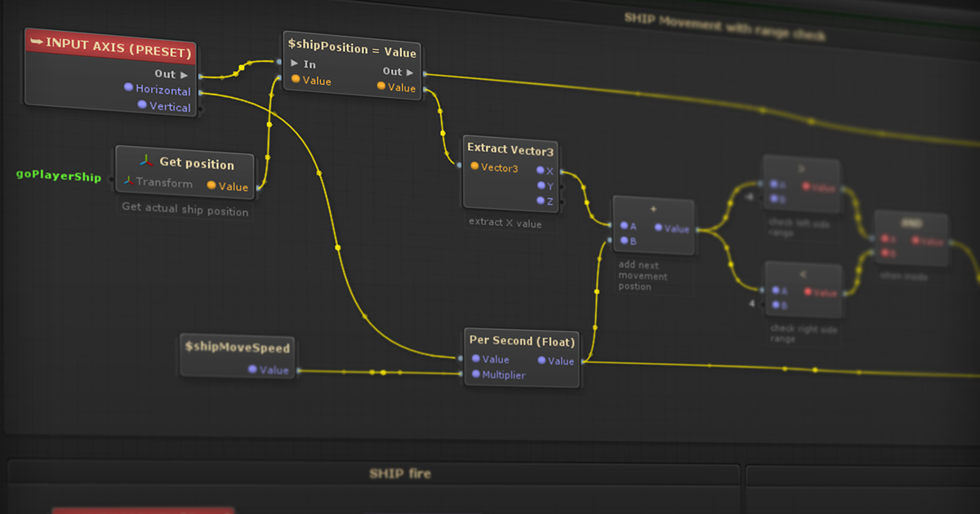Click the X output socket on Extract Vector3
The image size is (980, 514).
click(542, 169)
